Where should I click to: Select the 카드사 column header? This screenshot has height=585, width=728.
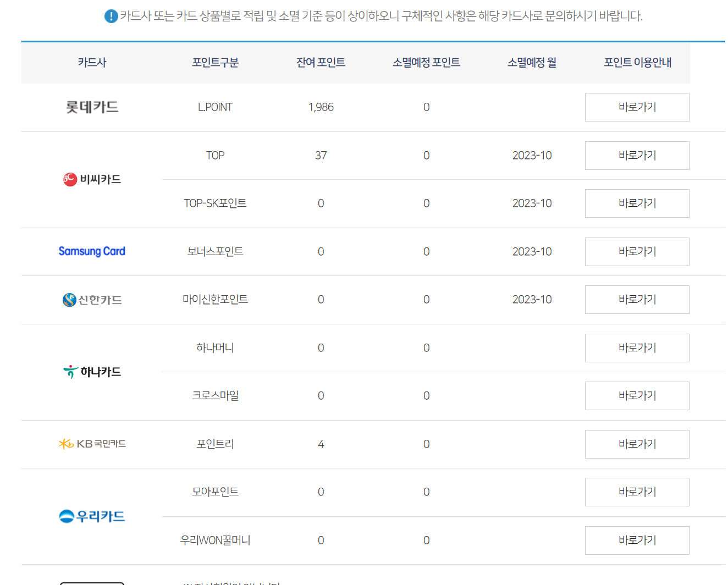(x=92, y=63)
